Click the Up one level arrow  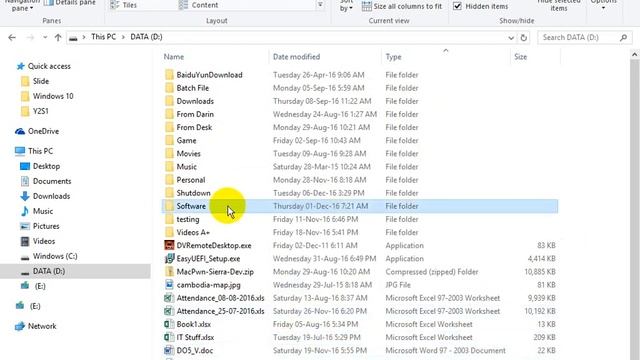[58, 38]
